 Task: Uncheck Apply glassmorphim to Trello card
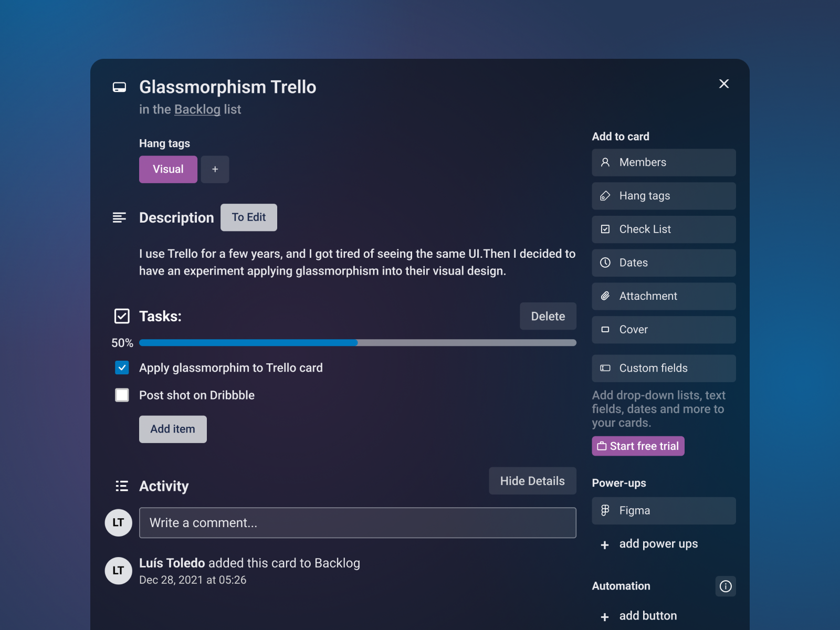122,367
